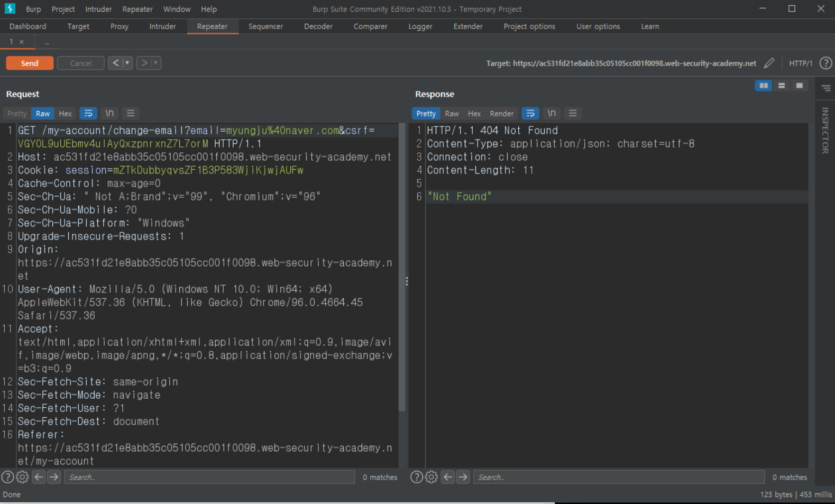Switch to the Intruder tool tab
This screenshot has height=504, width=835.
(162, 26)
